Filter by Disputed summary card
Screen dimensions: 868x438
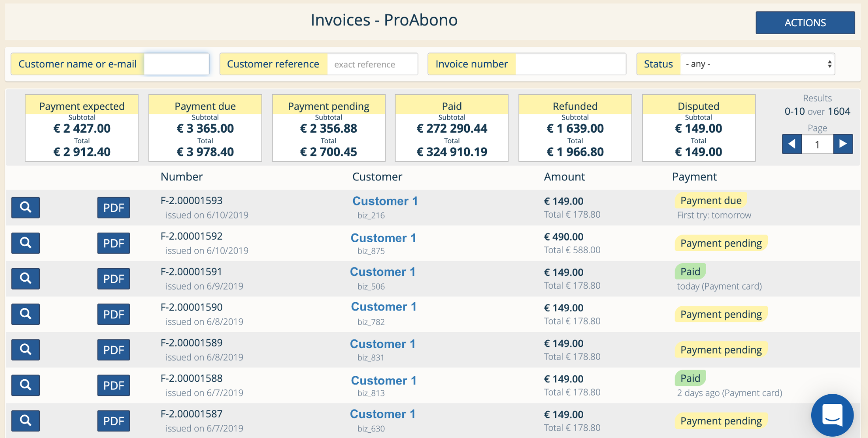[699, 128]
